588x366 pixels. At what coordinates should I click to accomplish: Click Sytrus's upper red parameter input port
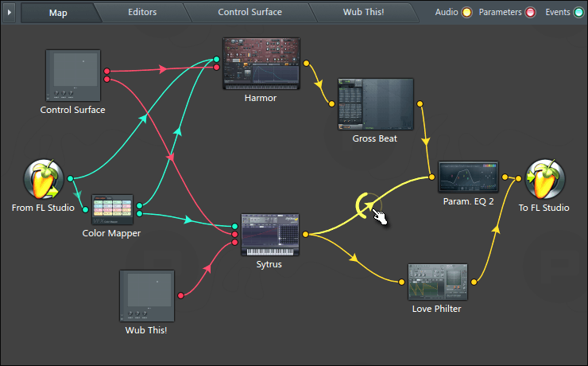coord(234,234)
